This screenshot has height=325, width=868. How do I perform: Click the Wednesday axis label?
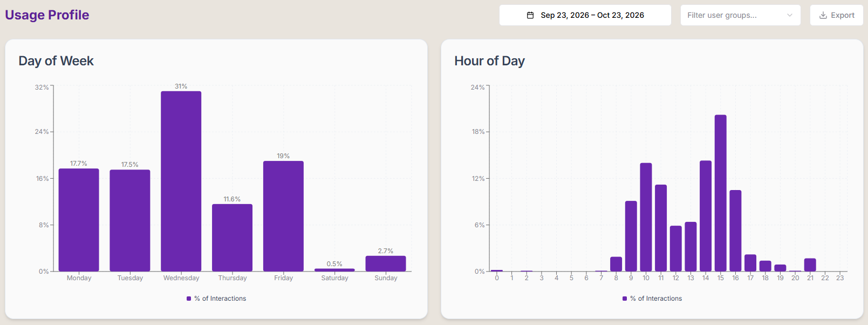(181, 278)
